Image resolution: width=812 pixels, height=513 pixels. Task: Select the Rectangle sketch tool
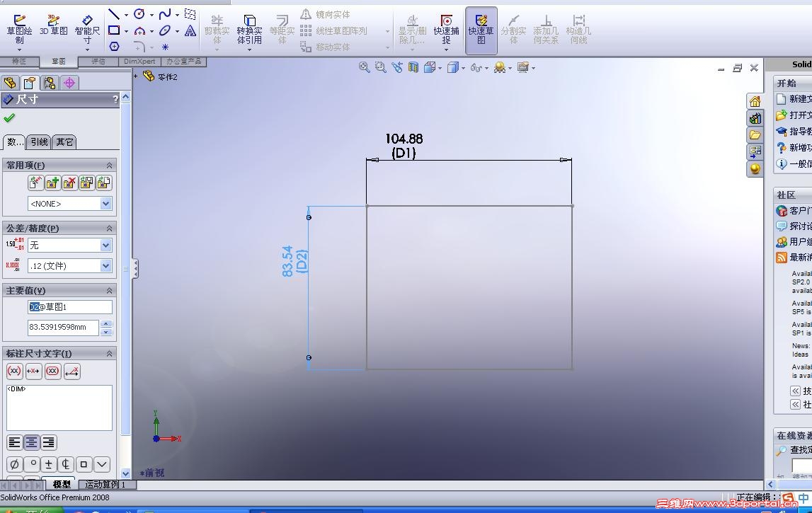[x=114, y=30]
